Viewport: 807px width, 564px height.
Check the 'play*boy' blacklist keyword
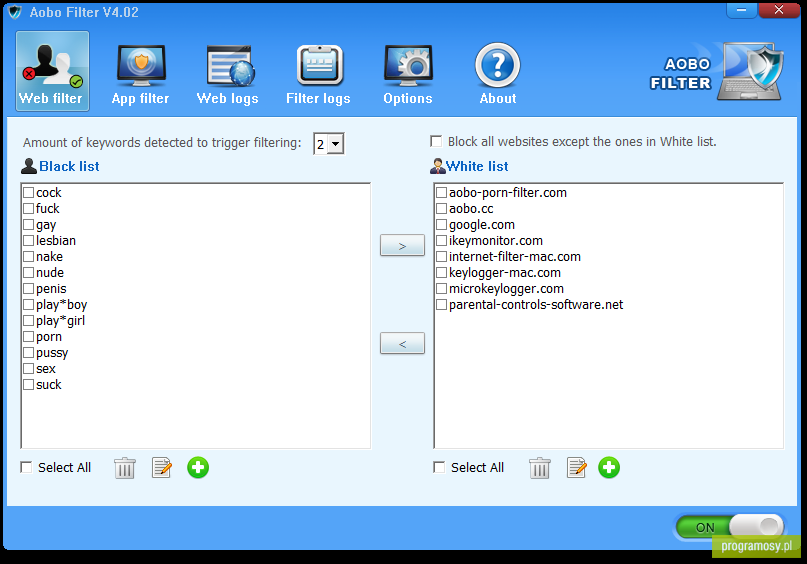29,304
